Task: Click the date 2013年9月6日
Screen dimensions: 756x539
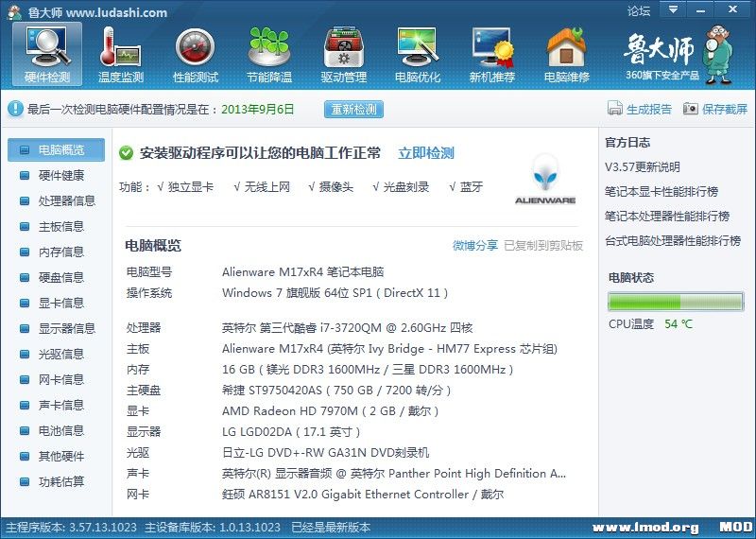Action: click(257, 109)
